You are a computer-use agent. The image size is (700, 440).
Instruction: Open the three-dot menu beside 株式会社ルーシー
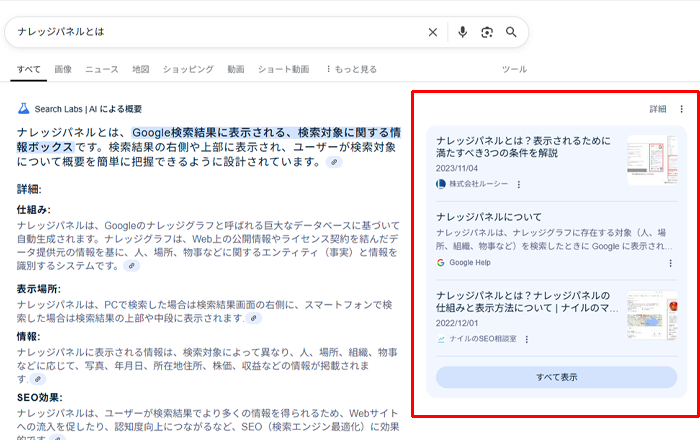pos(518,185)
